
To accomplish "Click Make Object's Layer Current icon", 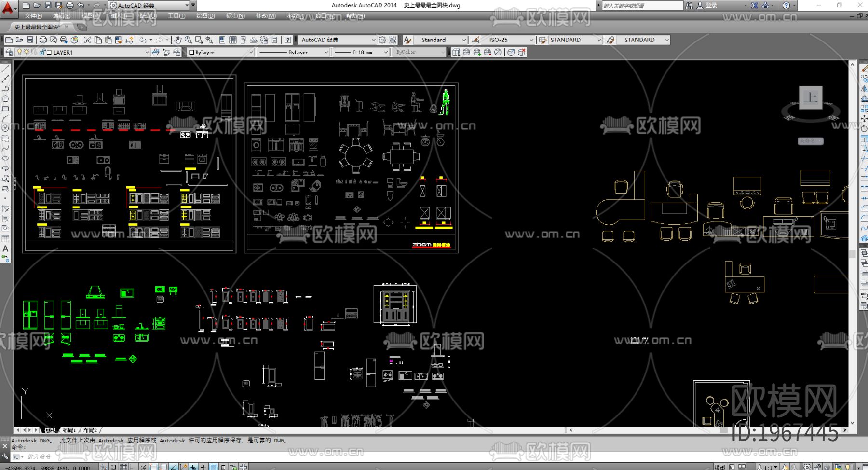I will [156, 52].
